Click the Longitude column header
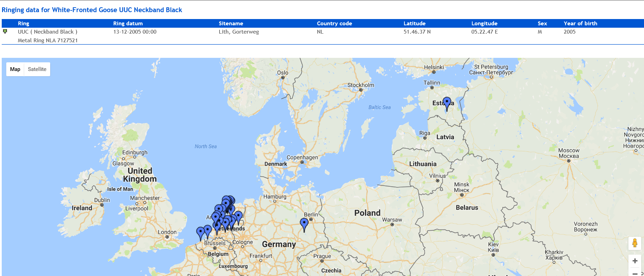Screen dimensions: 644x276 click(x=484, y=24)
